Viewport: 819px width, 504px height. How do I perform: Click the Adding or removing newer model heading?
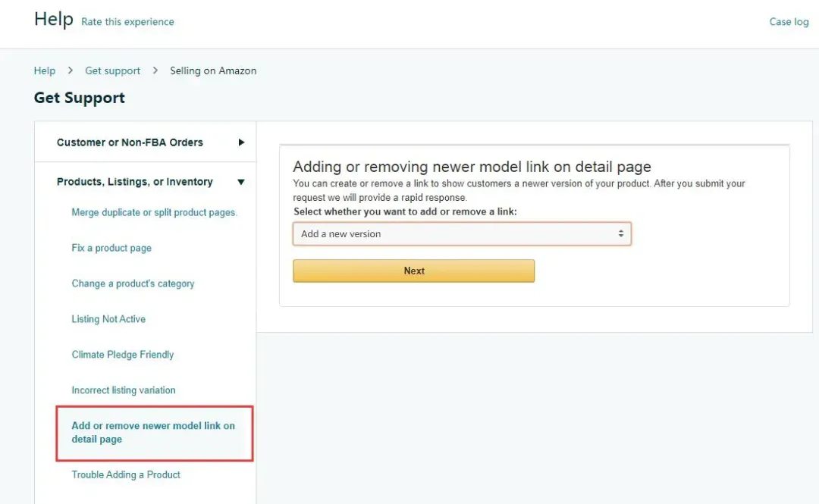(x=472, y=167)
